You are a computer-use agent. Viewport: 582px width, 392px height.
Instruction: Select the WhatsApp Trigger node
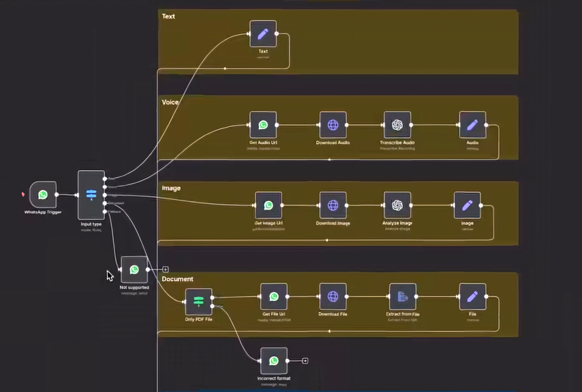pyautogui.click(x=43, y=195)
